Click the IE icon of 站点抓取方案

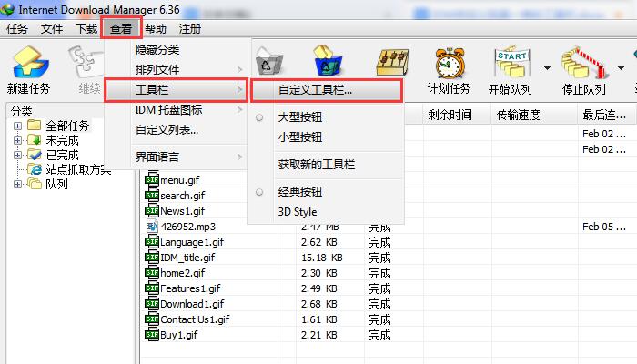[x=35, y=169]
